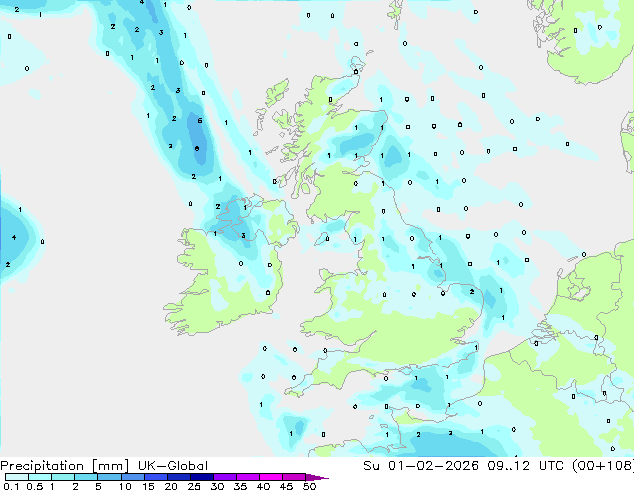Click the '15' legend scale label
The height and width of the screenshot is (490, 634).
point(148,486)
